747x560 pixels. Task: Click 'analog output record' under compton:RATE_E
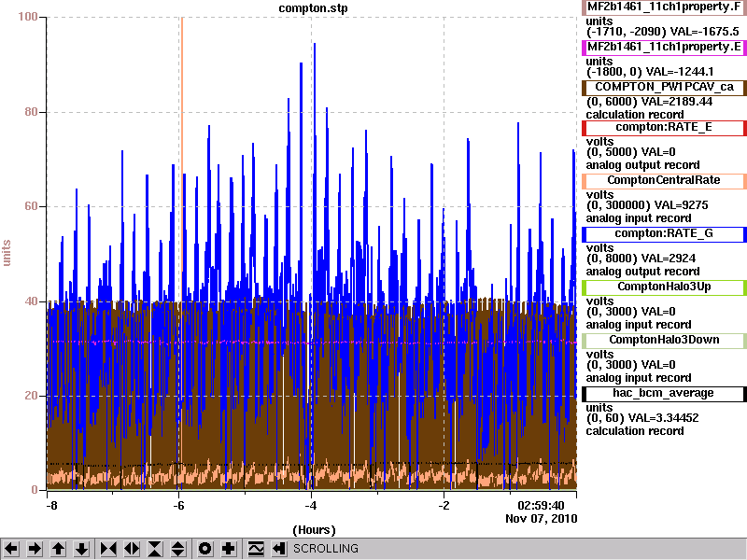[x=642, y=165]
